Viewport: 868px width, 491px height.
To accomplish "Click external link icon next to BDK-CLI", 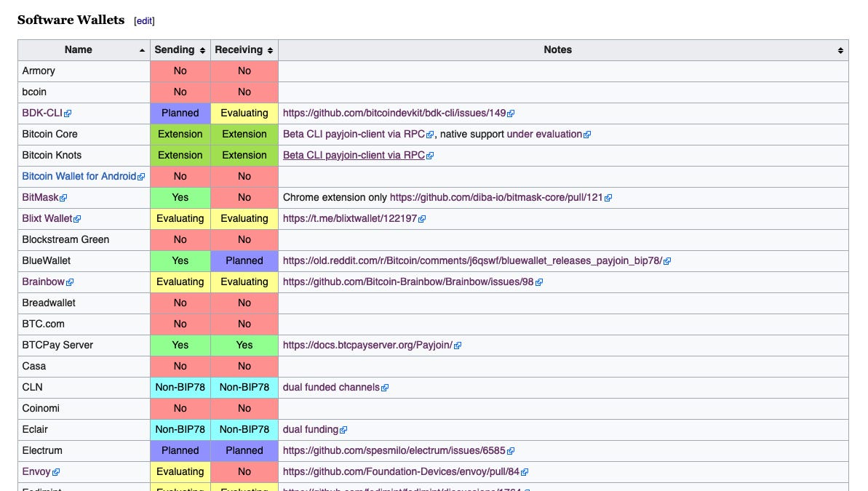I will [x=68, y=113].
